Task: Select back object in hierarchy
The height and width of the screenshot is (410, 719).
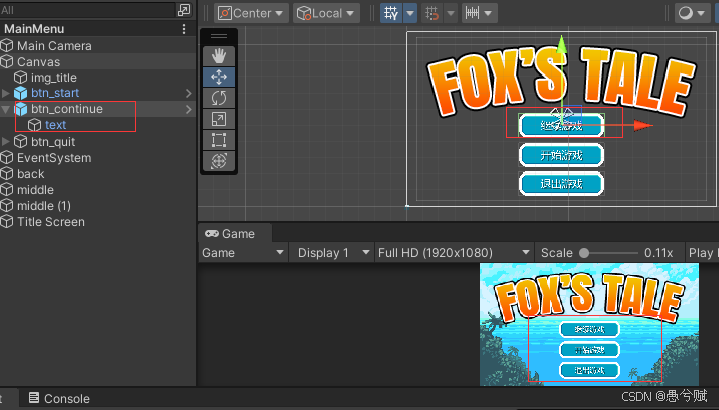Action: (31, 174)
